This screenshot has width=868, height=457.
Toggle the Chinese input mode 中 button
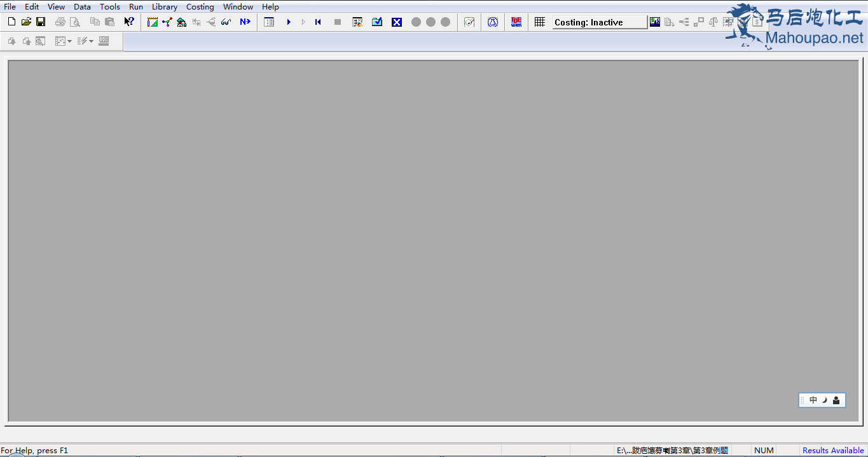click(813, 400)
